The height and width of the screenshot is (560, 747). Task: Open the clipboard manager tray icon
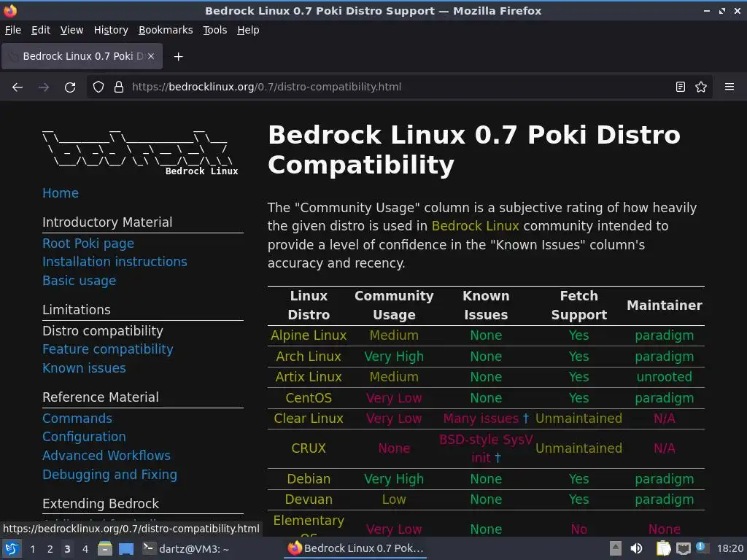click(x=664, y=549)
